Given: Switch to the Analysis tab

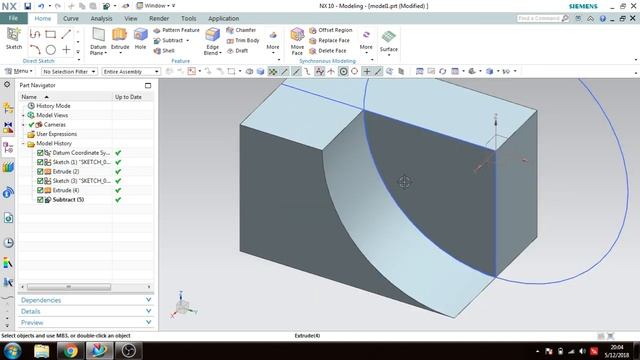Looking at the screenshot, I should (101, 18).
